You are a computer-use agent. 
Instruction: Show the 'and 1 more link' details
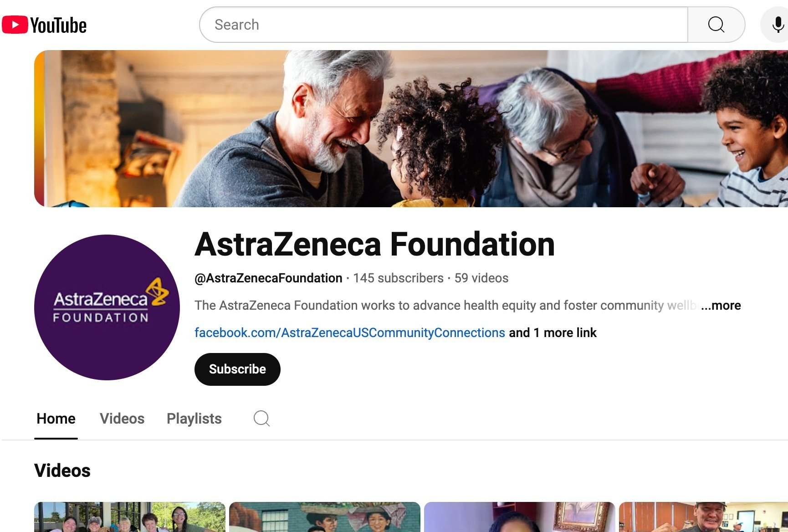point(553,332)
